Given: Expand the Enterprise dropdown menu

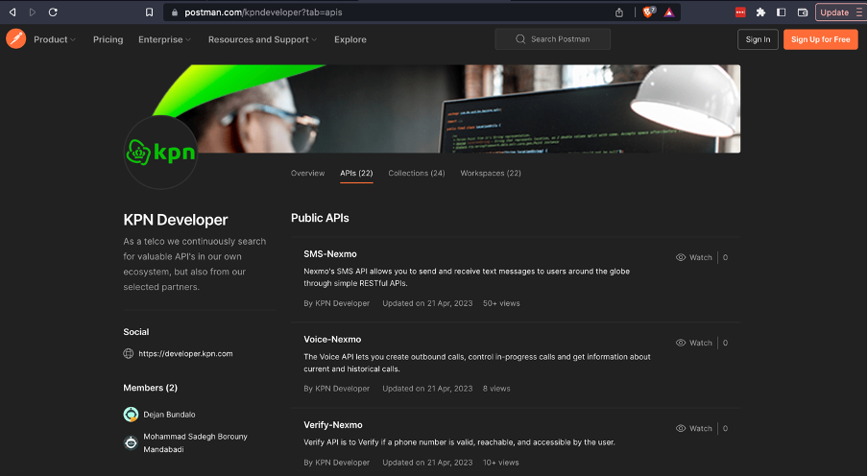Looking at the screenshot, I should (164, 39).
